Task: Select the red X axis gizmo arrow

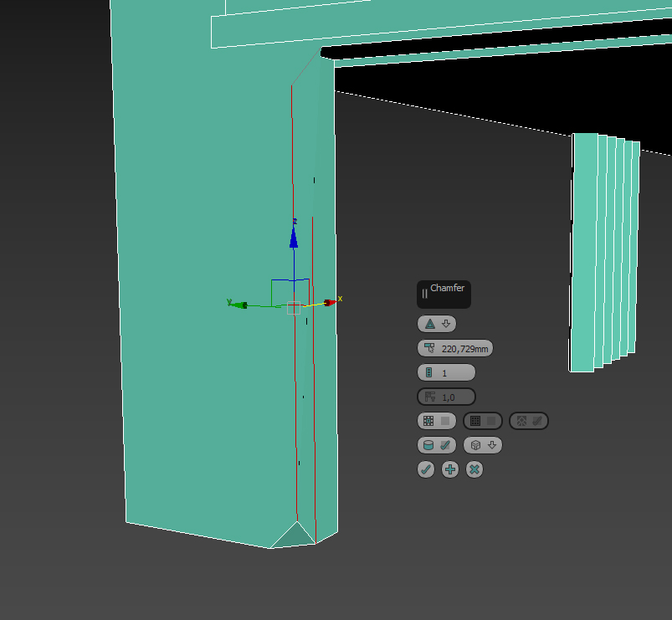Action: 329,303
